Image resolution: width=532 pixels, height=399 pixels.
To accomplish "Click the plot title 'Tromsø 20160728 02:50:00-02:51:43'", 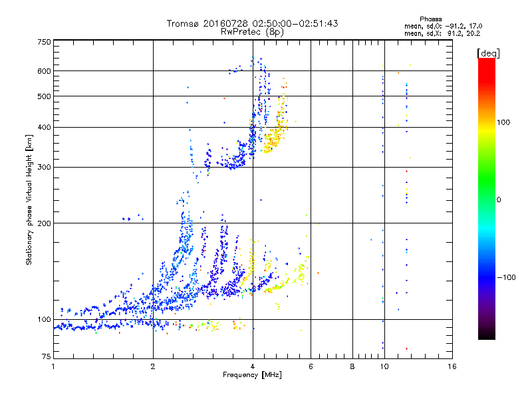I will pos(252,23).
